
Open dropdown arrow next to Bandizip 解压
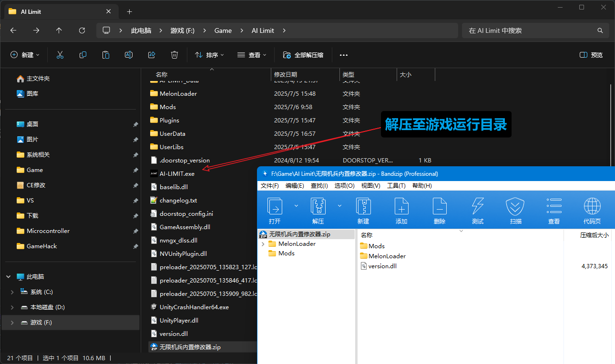(x=339, y=205)
